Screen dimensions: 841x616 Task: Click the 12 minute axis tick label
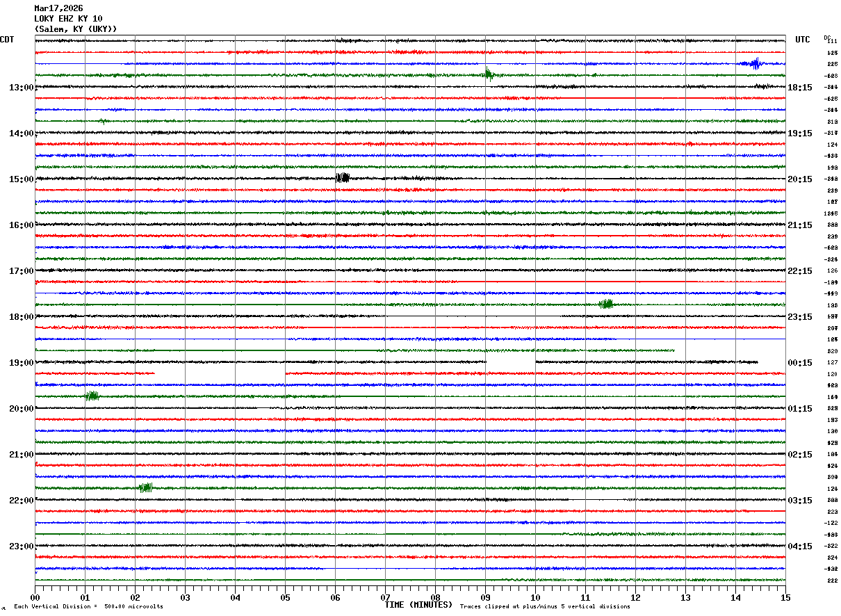(635, 597)
